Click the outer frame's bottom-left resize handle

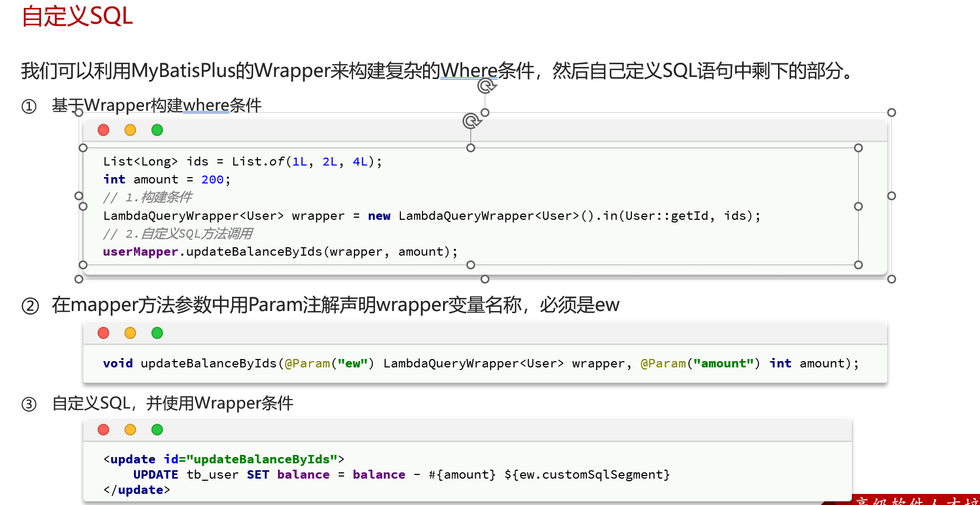(x=79, y=279)
